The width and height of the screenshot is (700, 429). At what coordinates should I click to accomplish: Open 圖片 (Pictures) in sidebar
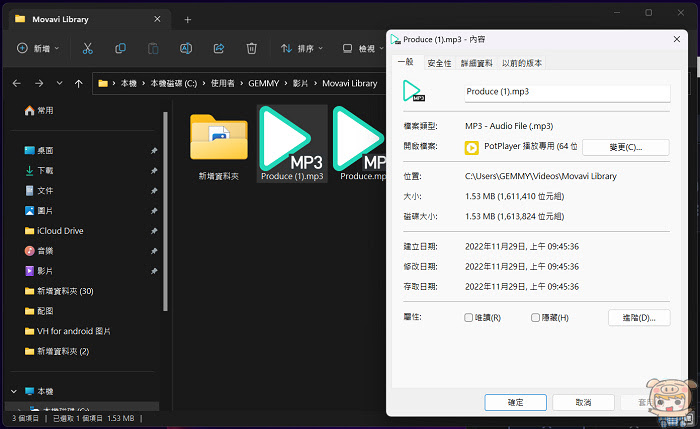tap(39, 211)
